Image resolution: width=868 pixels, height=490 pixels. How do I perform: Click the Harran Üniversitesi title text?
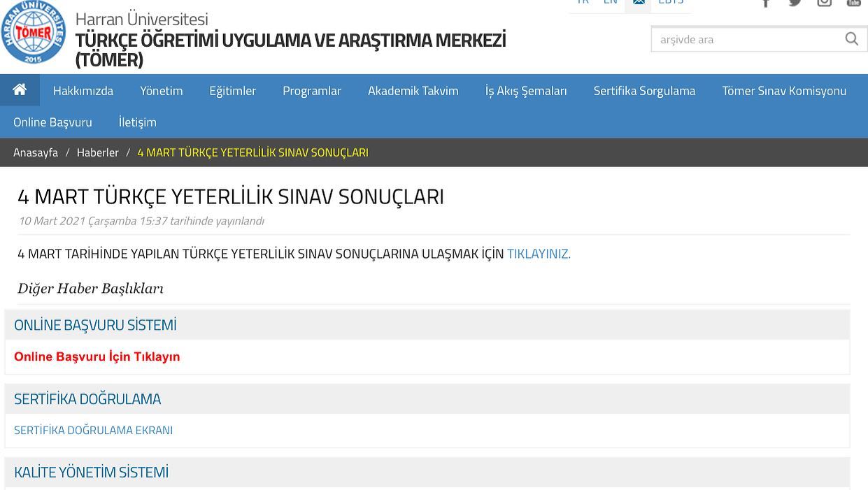(x=141, y=19)
